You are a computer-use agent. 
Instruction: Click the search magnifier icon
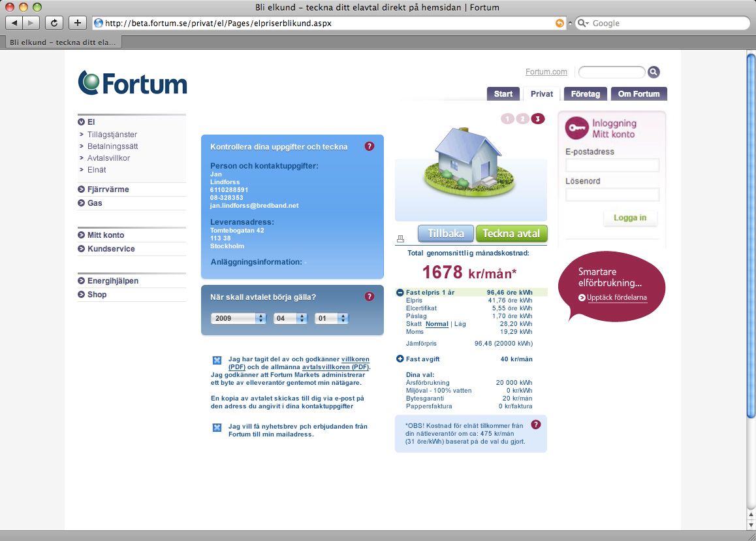(x=654, y=73)
